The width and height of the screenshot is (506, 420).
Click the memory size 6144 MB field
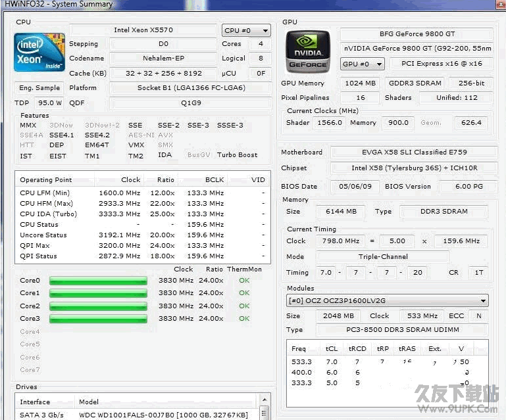pos(341,212)
